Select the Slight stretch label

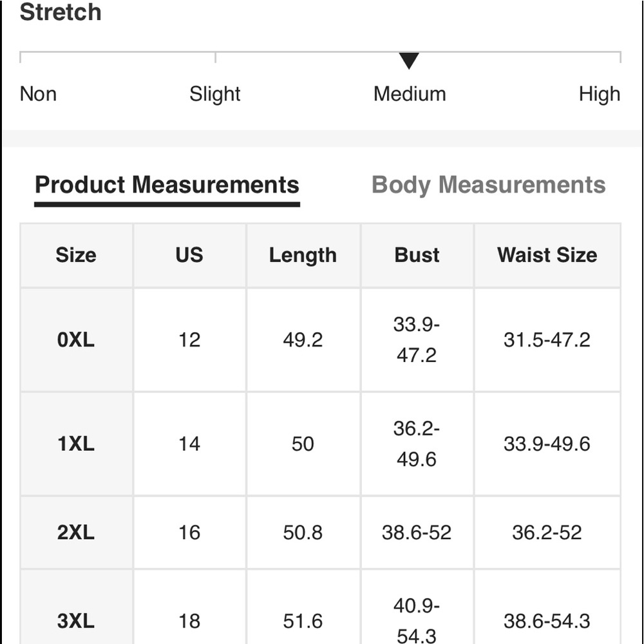(214, 94)
